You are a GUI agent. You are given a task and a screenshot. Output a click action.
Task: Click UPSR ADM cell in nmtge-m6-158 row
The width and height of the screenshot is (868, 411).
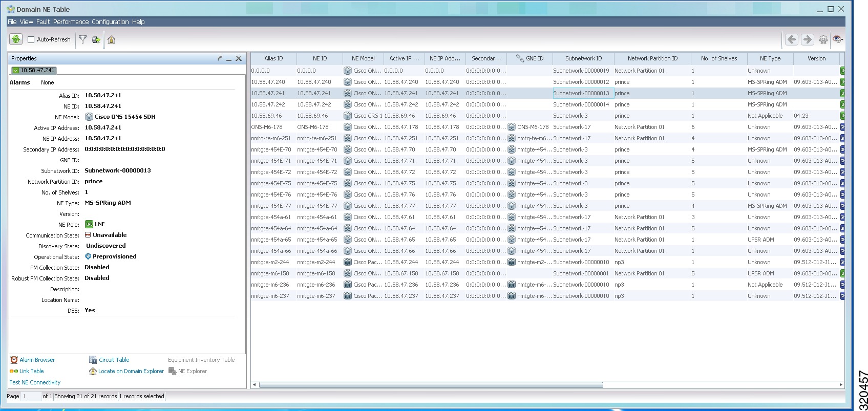click(x=770, y=273)
